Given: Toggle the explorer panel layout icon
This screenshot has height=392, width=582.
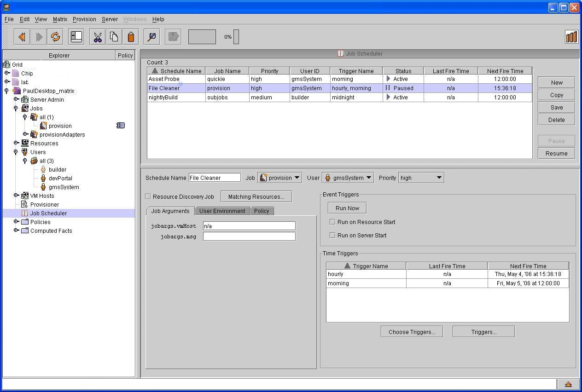Looking at the screenshot, I should click(76, 37).
